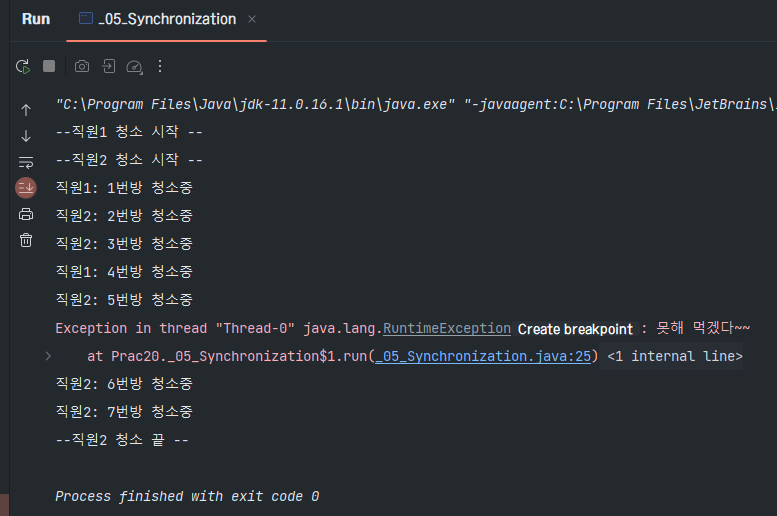
Task: Take a thread dump with camera icon
Action: coord(82,66)
